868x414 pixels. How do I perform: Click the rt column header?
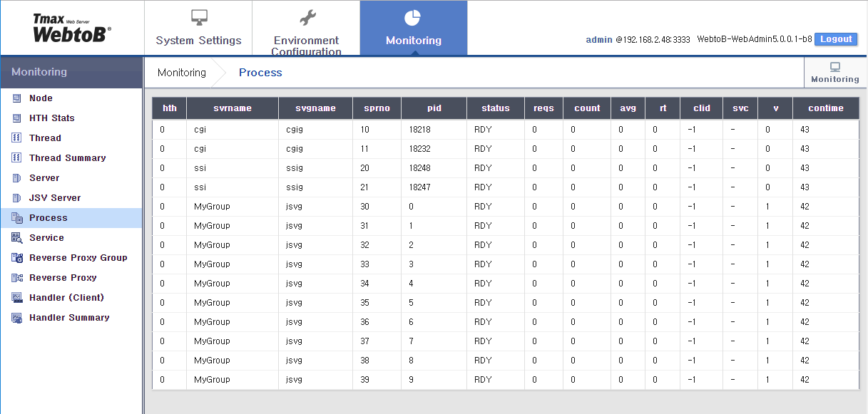tap(663, 108)
